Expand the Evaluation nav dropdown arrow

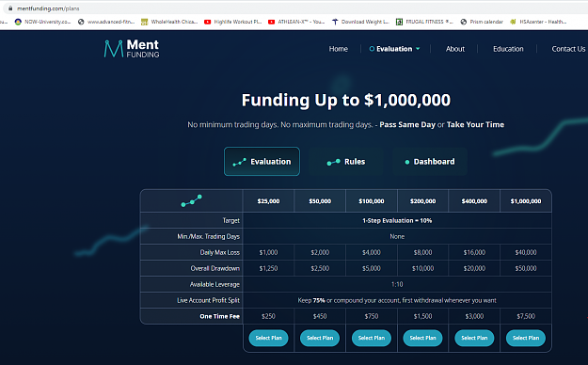point(418,49)
